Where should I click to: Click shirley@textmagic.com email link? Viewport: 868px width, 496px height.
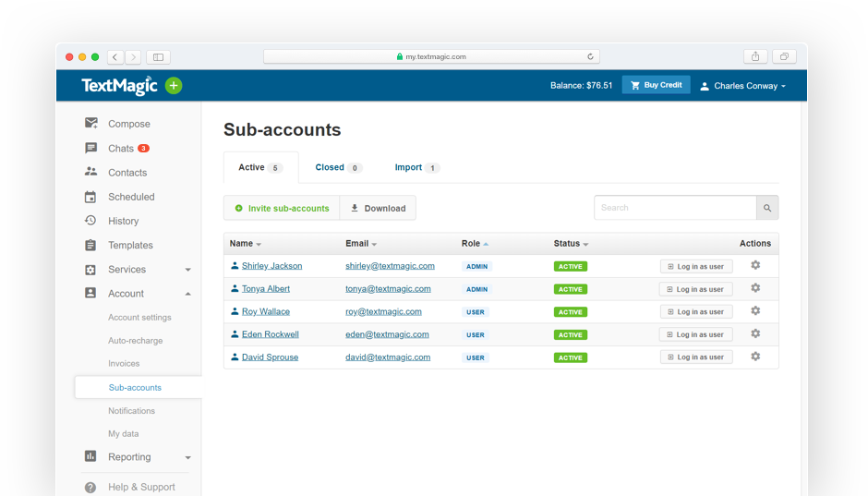(x=390, y=266)
